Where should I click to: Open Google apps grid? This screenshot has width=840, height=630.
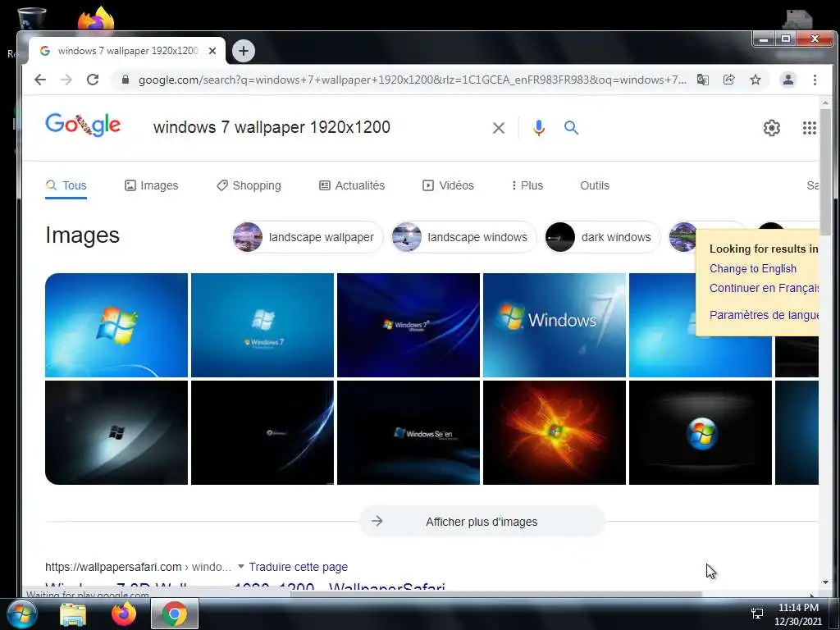pyautogui.click(x=810, y=127)
